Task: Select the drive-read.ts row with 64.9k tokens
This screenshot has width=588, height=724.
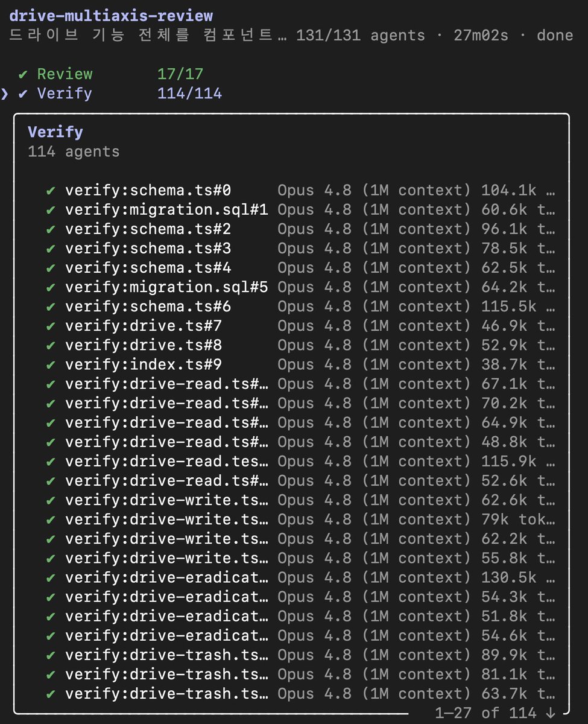Action: point(301,422)
